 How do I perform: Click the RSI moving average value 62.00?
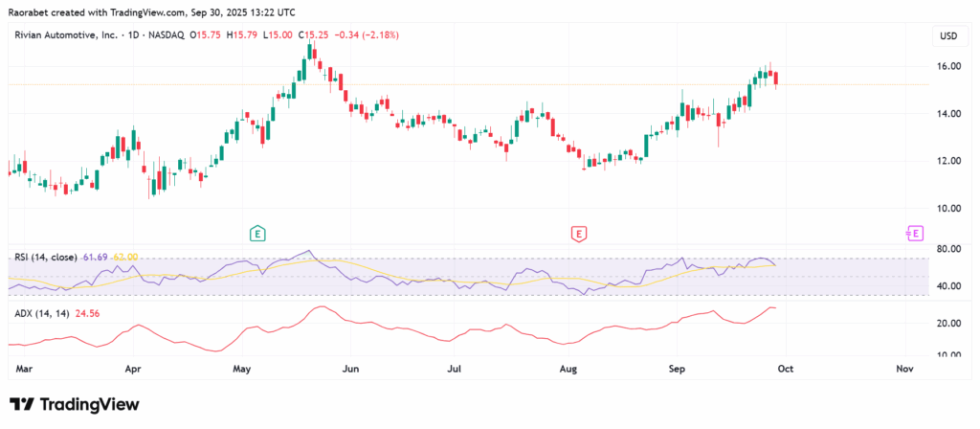[x=125, y=257]
